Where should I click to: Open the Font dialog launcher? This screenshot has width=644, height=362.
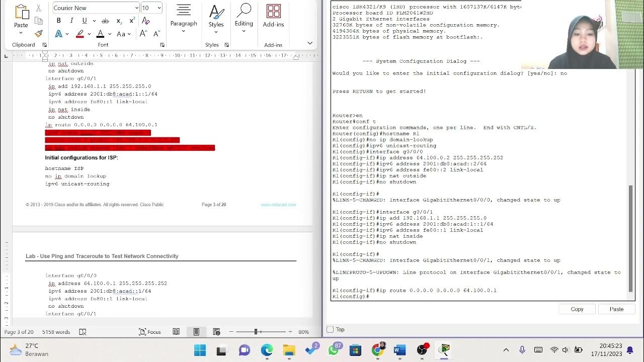click(162, 45)
